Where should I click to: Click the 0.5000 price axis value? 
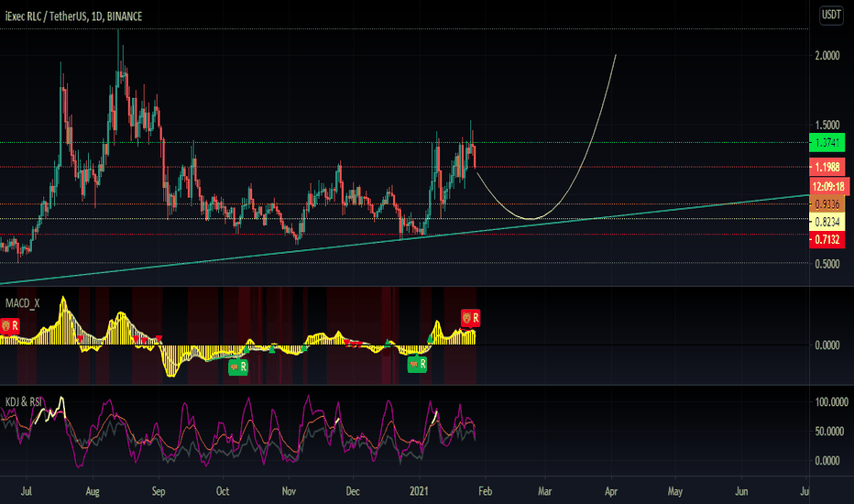827,264
